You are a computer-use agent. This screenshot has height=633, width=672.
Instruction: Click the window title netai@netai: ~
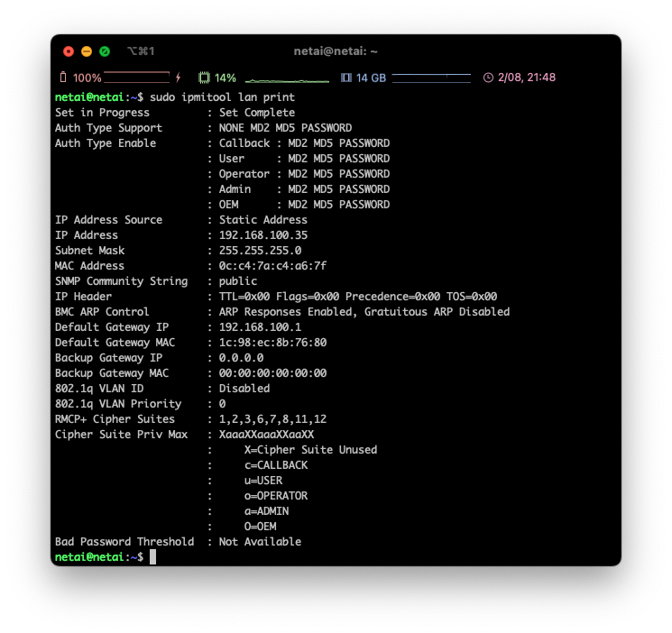(336, 51)
